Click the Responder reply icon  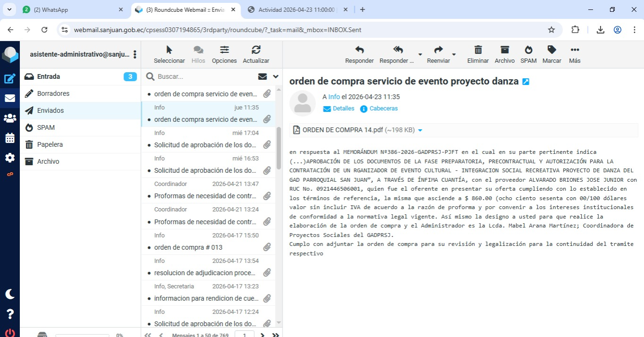tap(359, 50)
